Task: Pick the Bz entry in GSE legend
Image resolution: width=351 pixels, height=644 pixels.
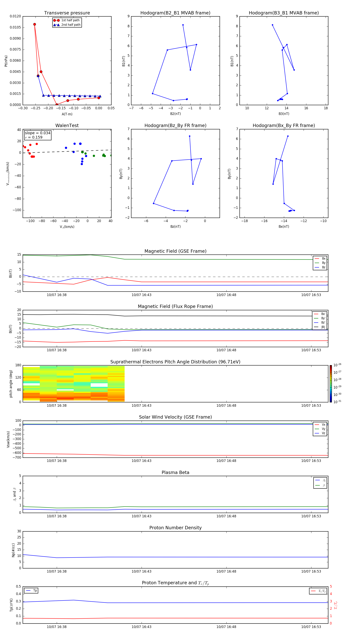Action: pyautogui.click(x=320, y=267)
